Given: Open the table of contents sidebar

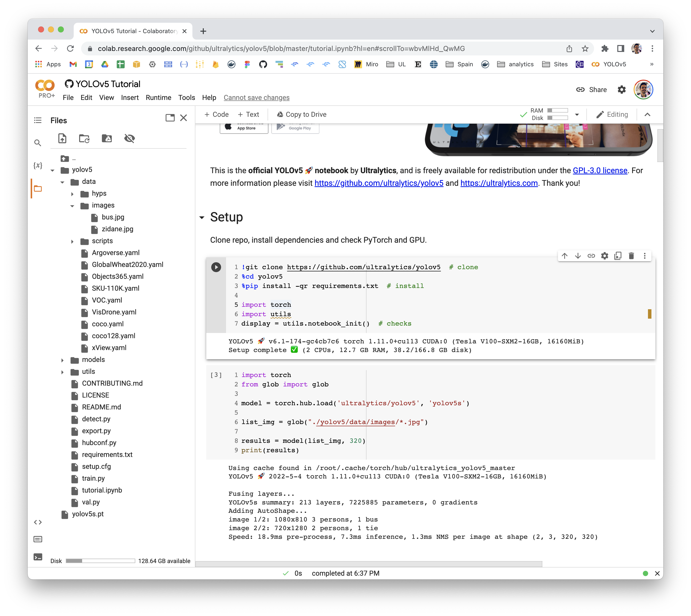Looking at the screenshot, I should [x=38, y=120].
